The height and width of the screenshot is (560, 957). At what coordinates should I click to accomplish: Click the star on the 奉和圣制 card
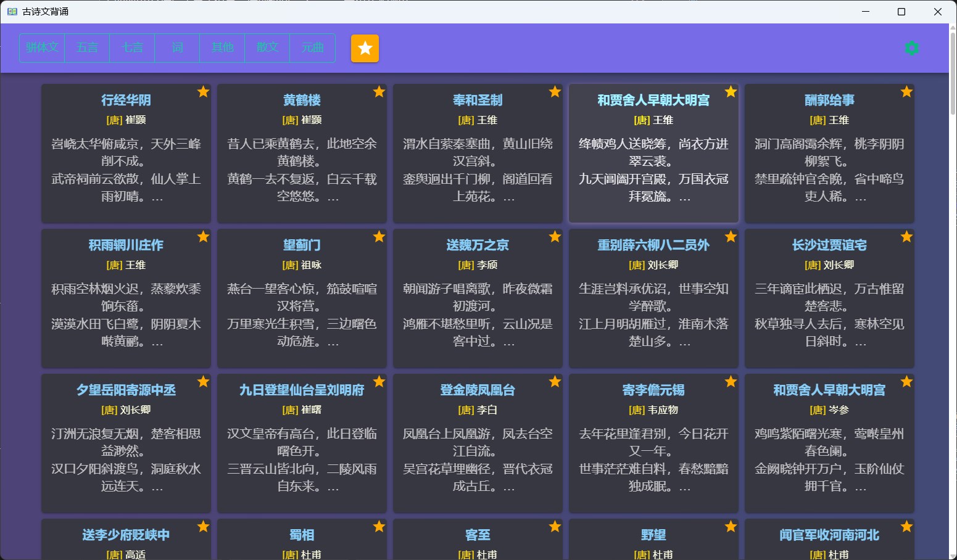tap(555, 92)
